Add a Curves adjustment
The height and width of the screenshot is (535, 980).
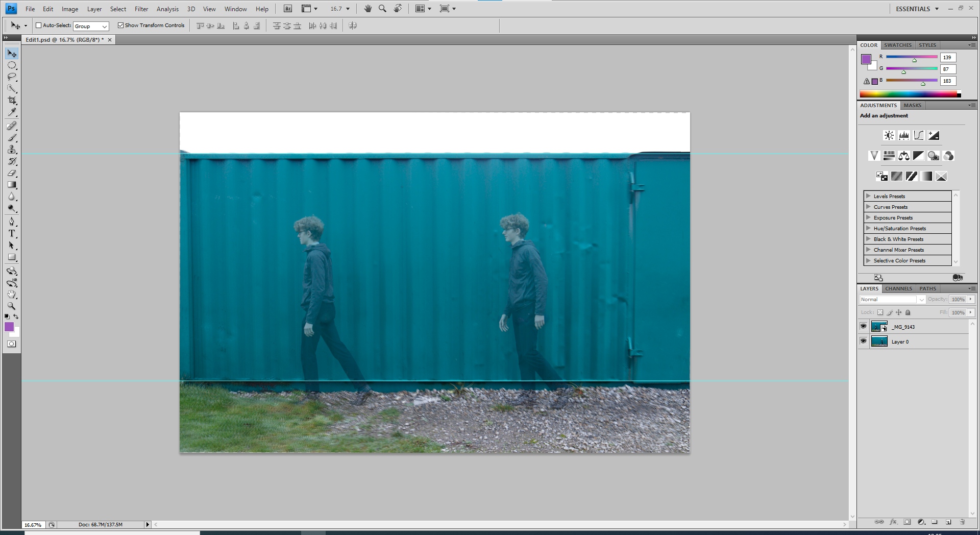pos(919,135)
